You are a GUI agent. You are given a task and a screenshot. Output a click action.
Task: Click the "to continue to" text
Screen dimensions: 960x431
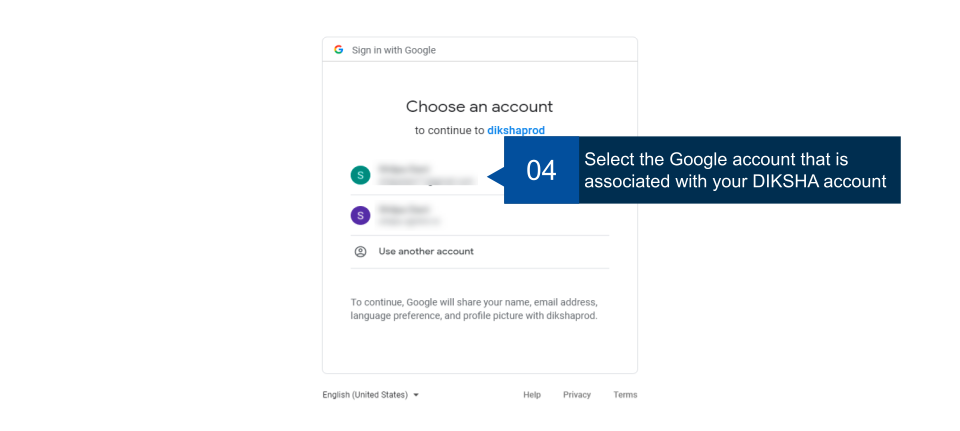(x=449, y=130)
